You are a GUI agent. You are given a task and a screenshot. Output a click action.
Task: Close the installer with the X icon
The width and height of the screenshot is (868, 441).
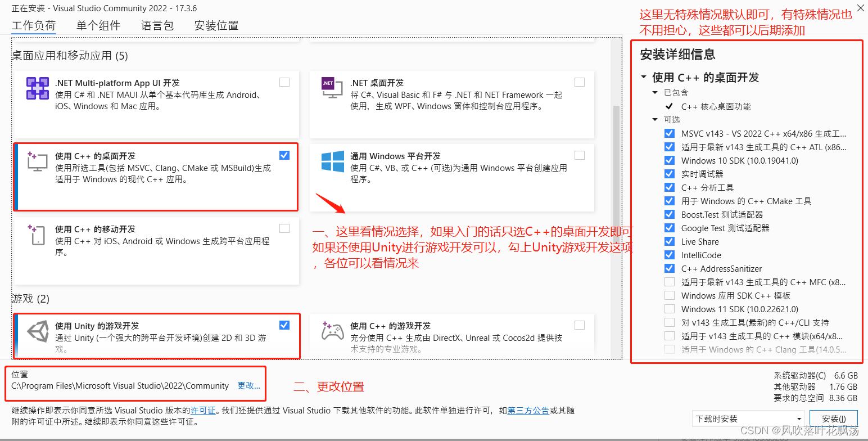pos(860,8)
